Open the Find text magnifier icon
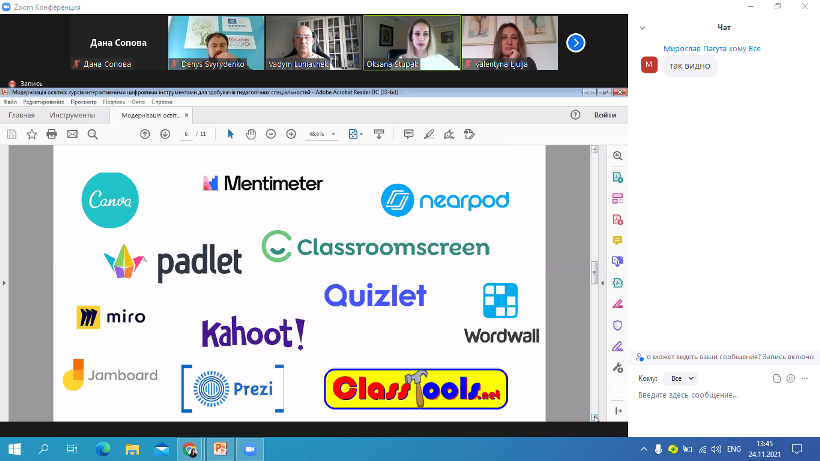 tap(93, 134)
